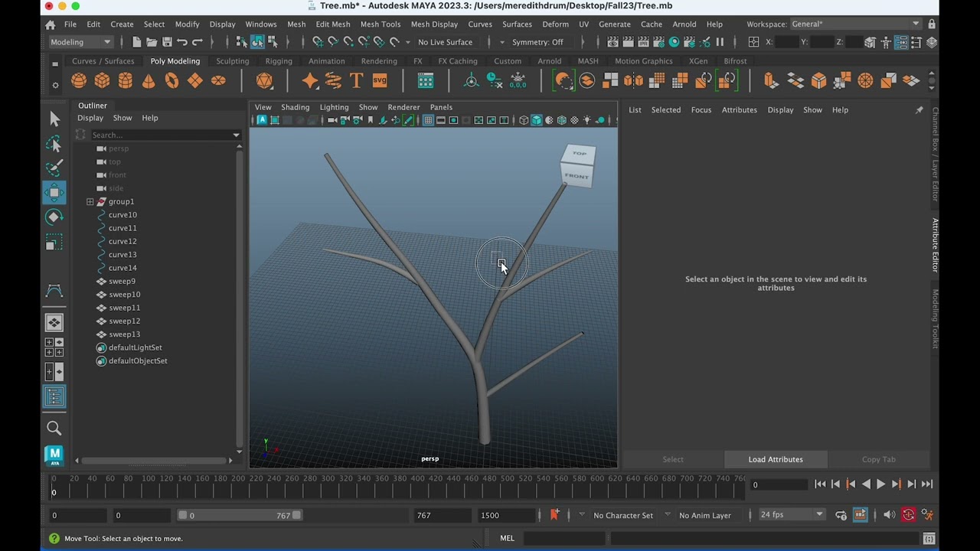Click the Attribute Editor Focus menu
The image size is (980, 551).
pyautogui.click(x=701, y=110)
